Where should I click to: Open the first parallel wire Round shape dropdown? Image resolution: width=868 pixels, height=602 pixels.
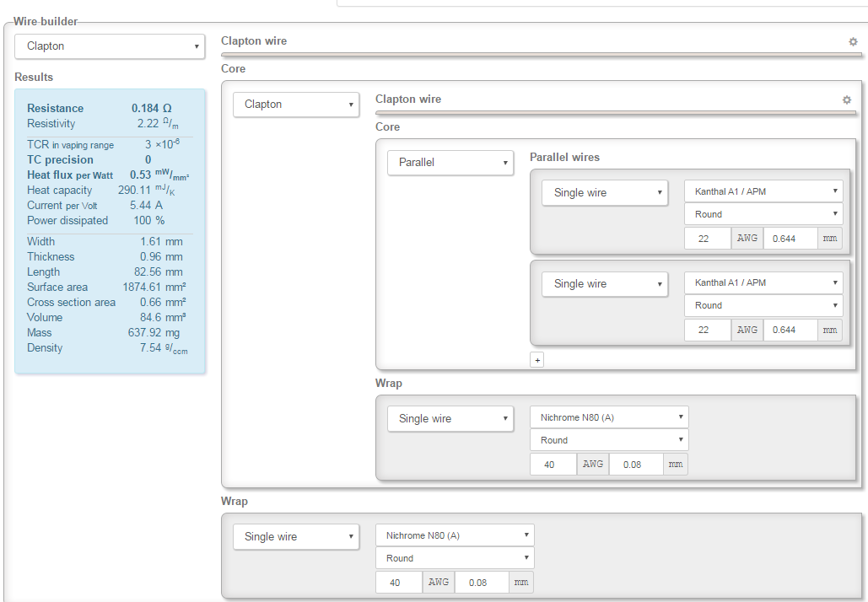point(763,214)
